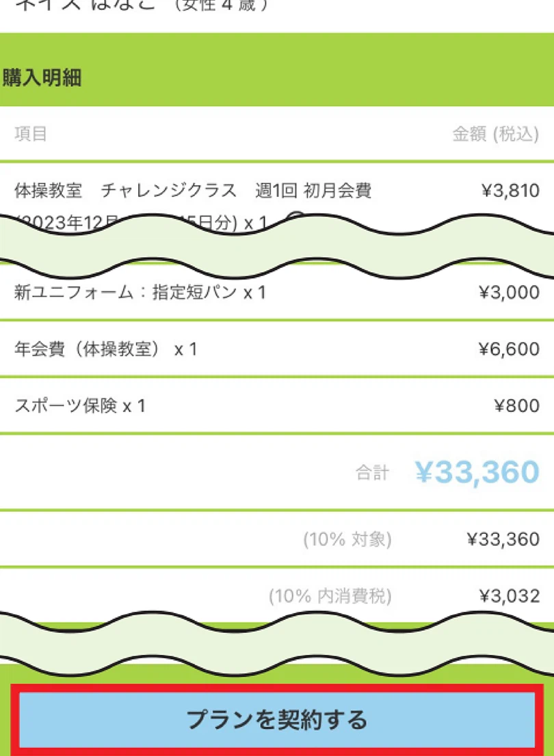This screenshot has height=756, width=554.
Task: Click the 購入明細 section header
Action: coord(42,78)
